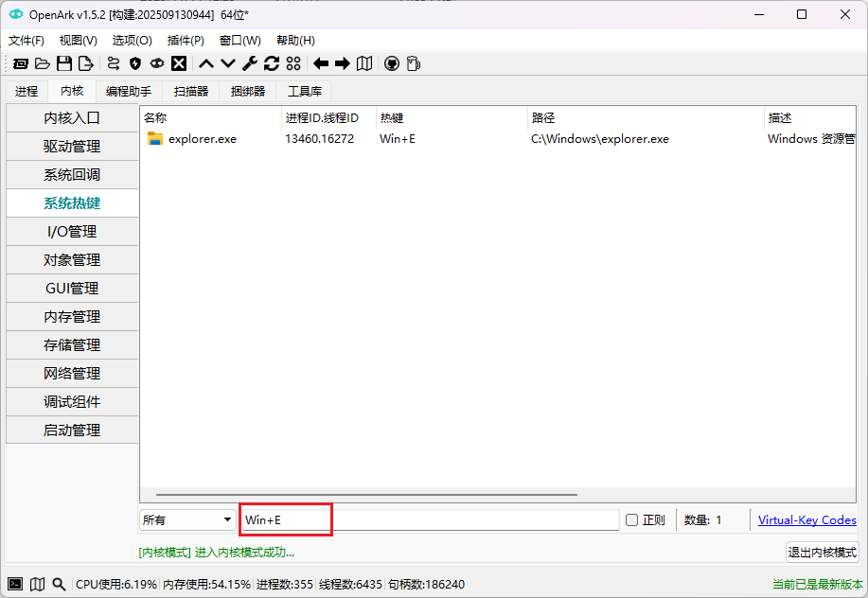Select 网络管理 in the sidebar
Image resolution: width=868 pixels, height=598 pixels.
(x=72, y=374)
